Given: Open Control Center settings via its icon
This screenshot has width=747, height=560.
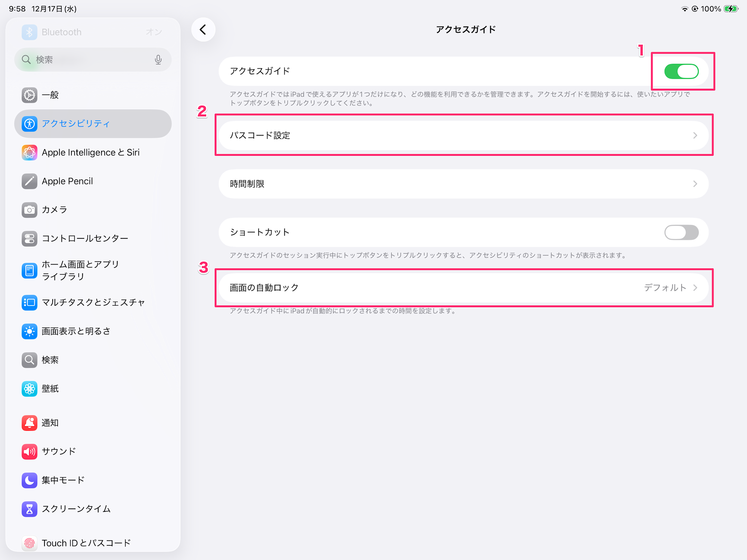Looking at the screenshot, I should point(29,239).
